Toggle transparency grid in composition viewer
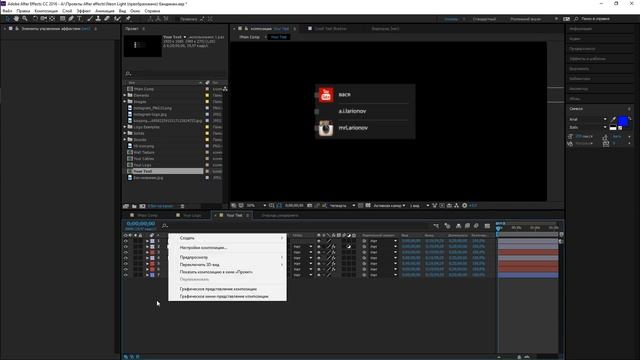 tap(368, 205)
